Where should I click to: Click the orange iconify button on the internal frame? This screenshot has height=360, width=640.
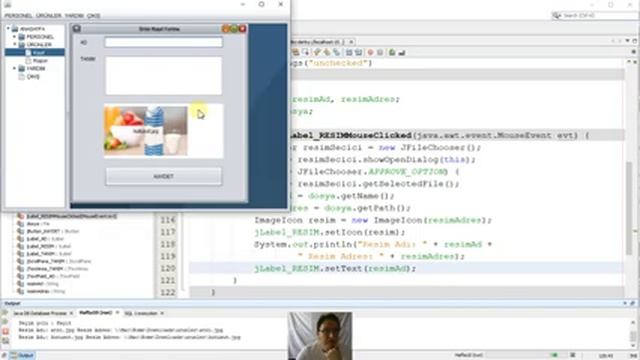[225, 29]
